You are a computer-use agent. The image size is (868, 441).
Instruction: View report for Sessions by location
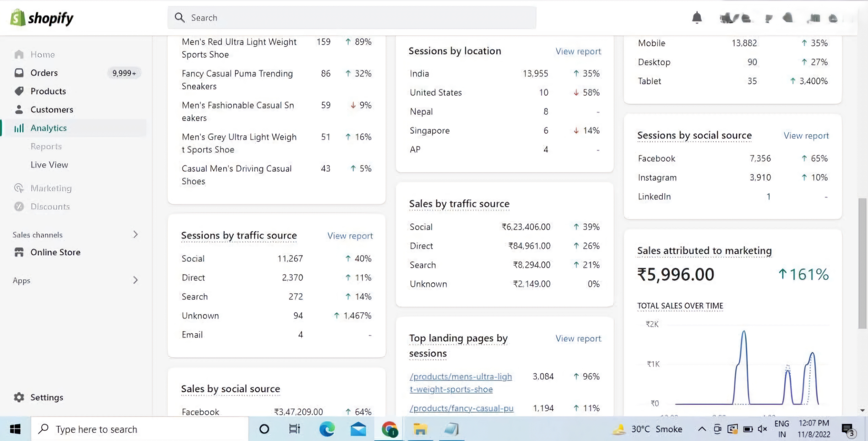(578, 51)
